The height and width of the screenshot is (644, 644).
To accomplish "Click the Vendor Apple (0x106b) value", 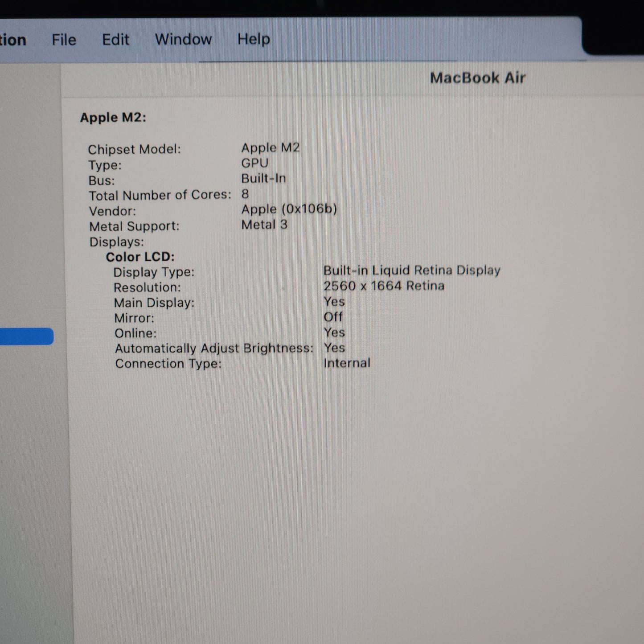I will [x=289, y=209].
